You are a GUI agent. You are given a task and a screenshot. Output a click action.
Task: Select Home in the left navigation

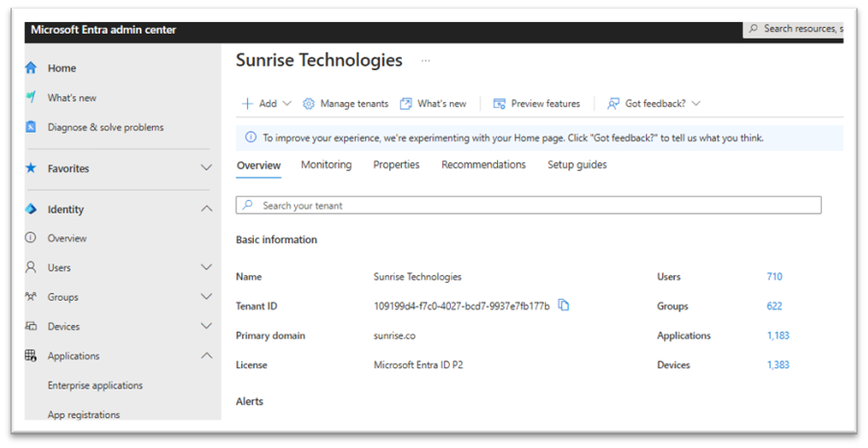[62, 67]
